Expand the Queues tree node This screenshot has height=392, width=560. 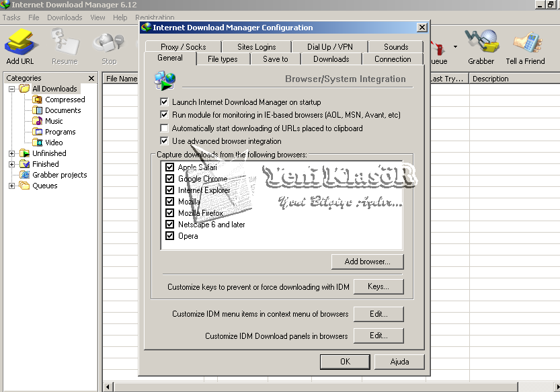pos(12,186)
